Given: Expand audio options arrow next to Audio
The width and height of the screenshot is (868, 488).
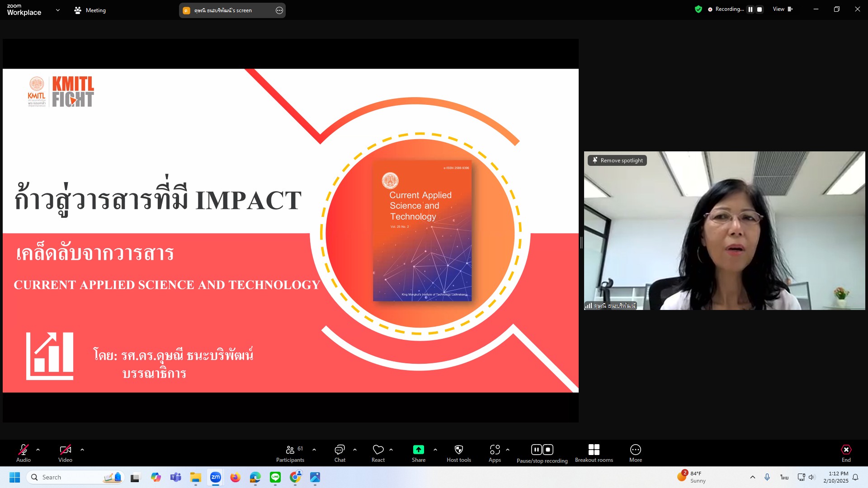Looking at the screenshot, I should click(x=38, y=450).
